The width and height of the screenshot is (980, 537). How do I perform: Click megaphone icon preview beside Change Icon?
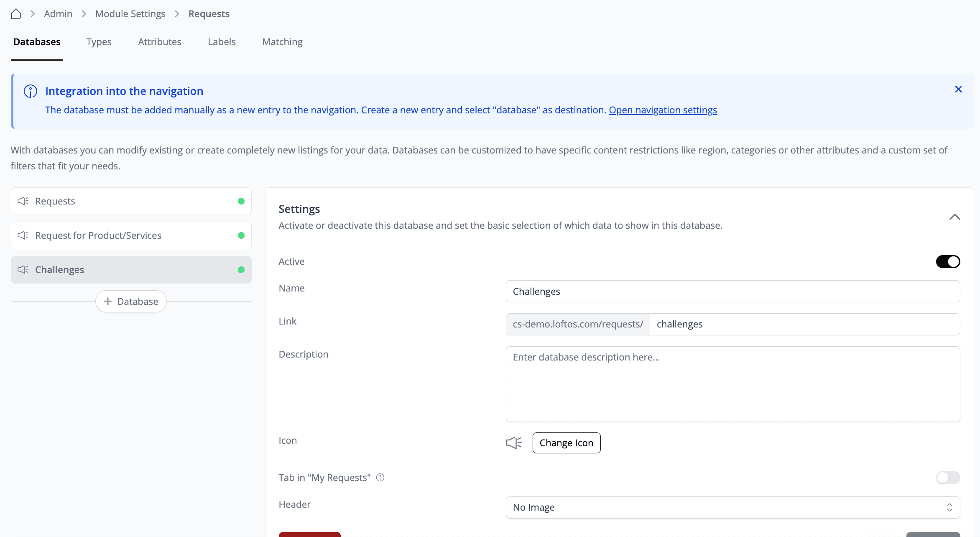point(514,443)
